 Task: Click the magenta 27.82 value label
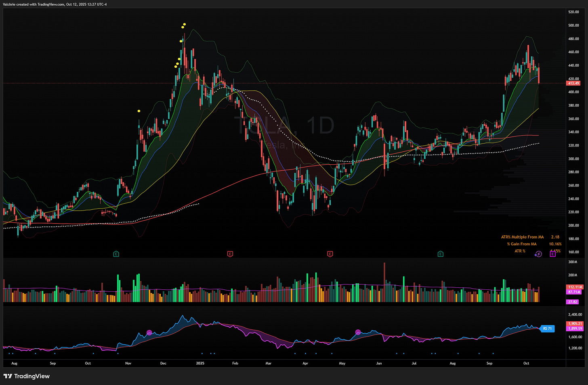tap(573, 302)
